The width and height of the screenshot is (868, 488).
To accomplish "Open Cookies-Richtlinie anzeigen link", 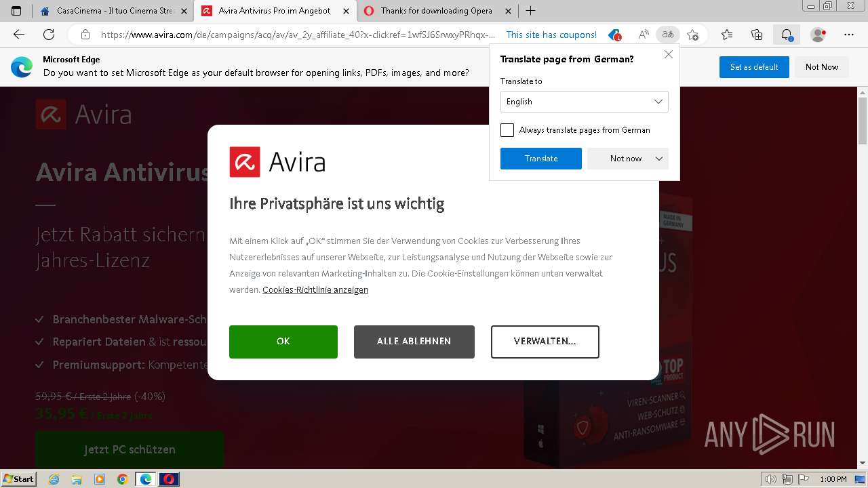I will click(315, 289).
